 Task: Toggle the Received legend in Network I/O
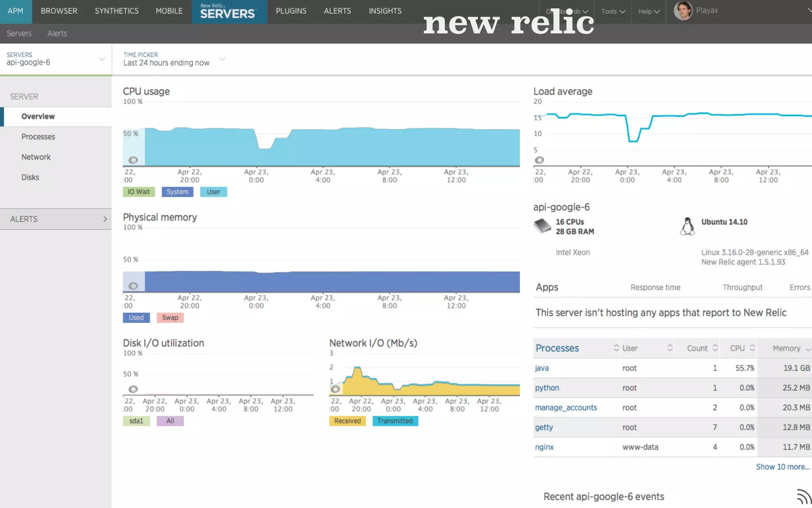(x=347, y=421)
